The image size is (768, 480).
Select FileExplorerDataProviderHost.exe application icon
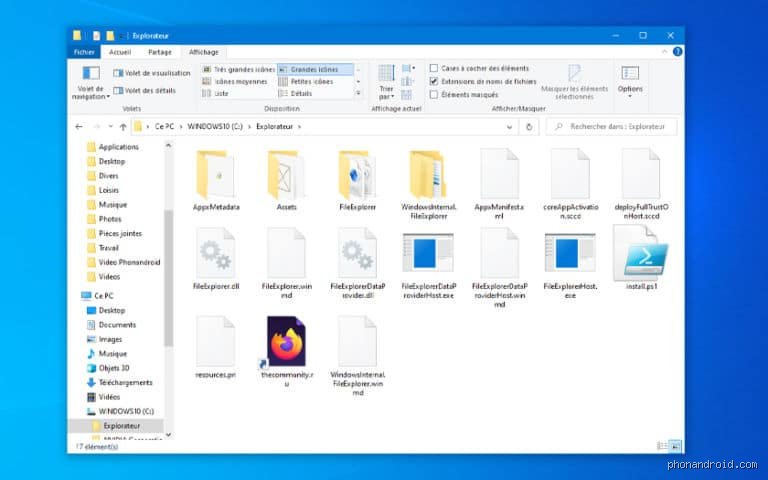428,253
